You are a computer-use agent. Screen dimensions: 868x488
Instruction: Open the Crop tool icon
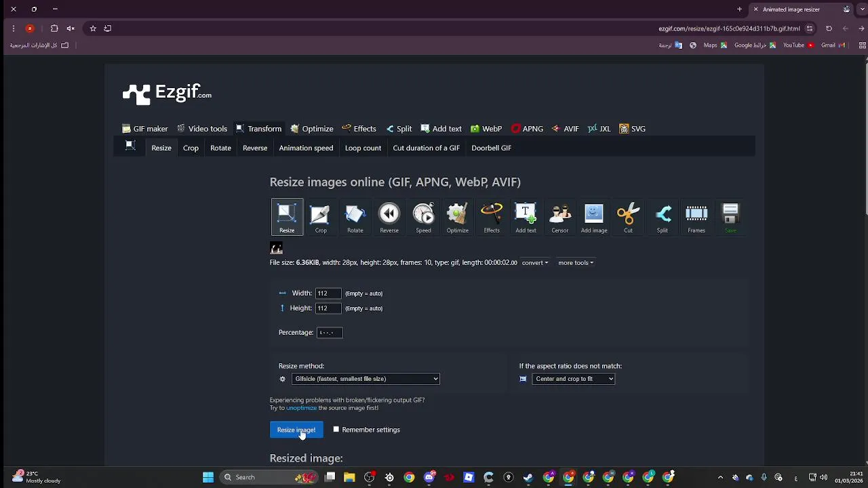pyautogui.click(x=321, y=218)
